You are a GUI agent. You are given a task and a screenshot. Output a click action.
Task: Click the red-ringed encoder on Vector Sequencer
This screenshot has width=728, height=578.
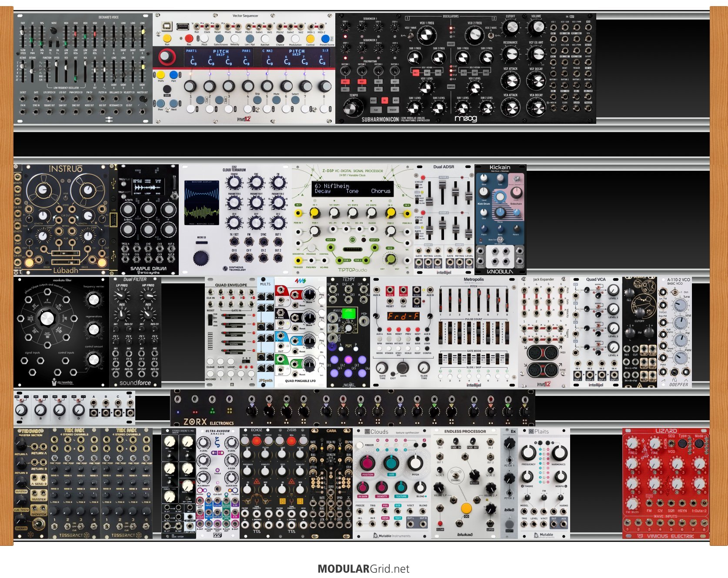click(167, 57)
